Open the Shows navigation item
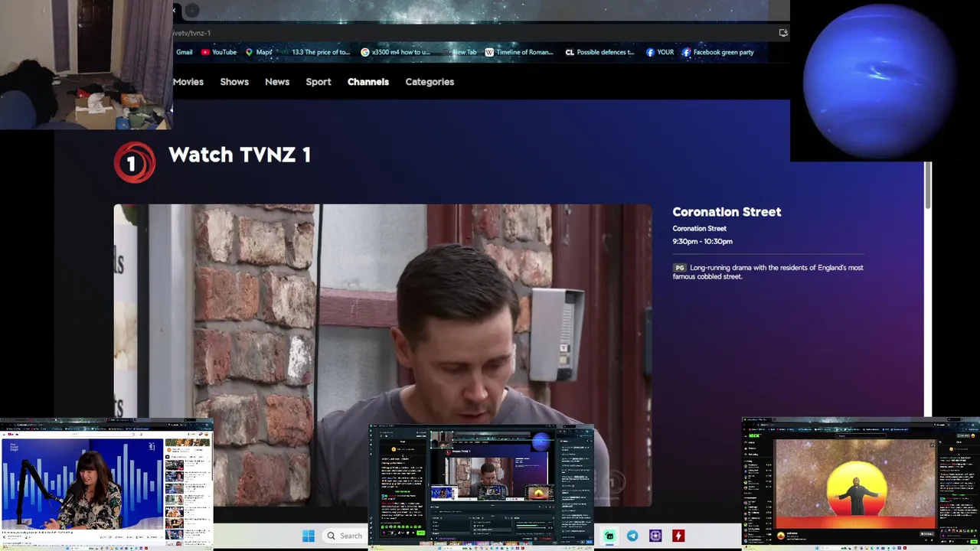Image resolution: width=980 pixels, height=551 pixels. coord(234,82)
